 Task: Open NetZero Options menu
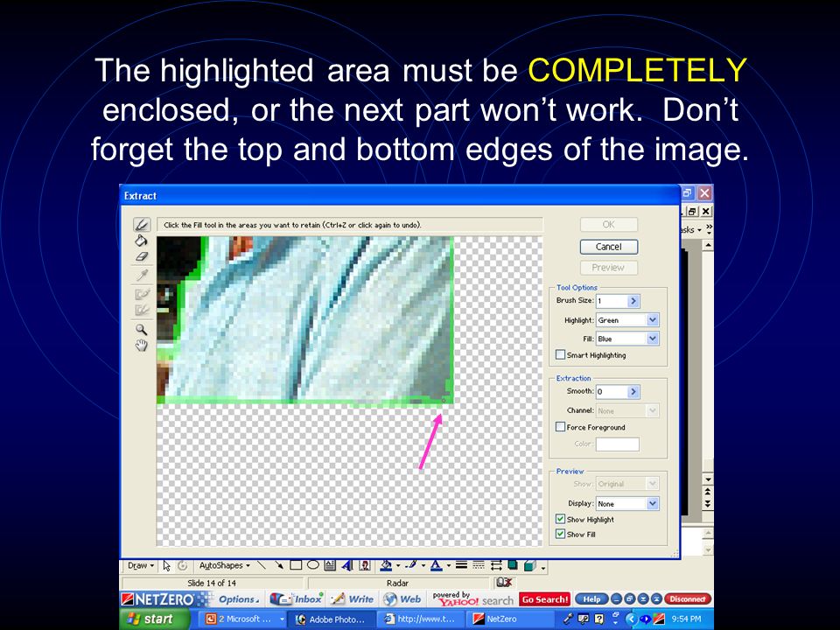tap(239, 599)
